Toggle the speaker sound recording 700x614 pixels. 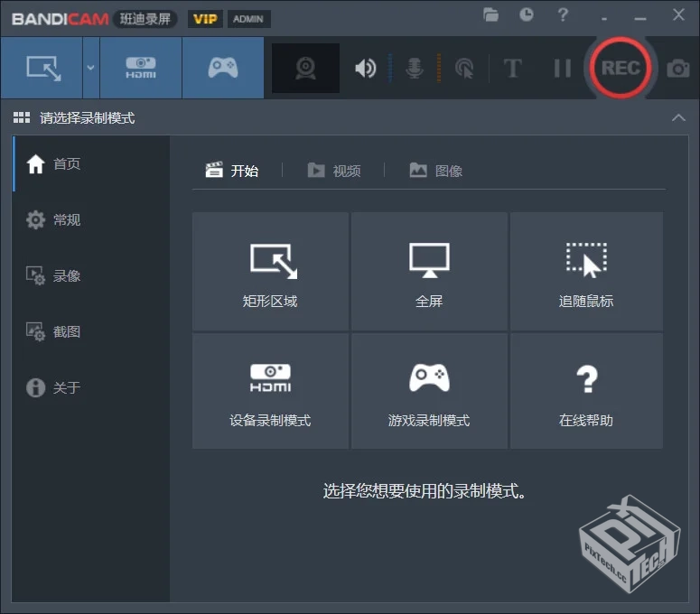point(365,69)
